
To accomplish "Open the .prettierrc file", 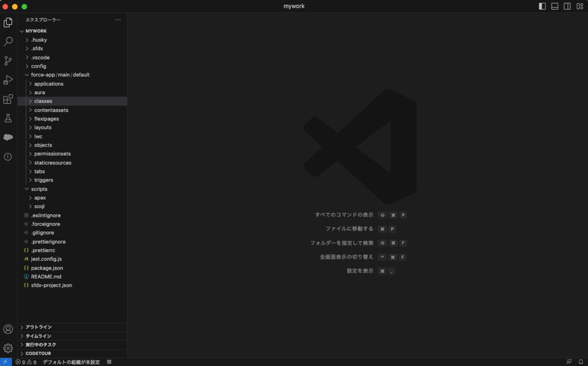I will tap(73, 250).
